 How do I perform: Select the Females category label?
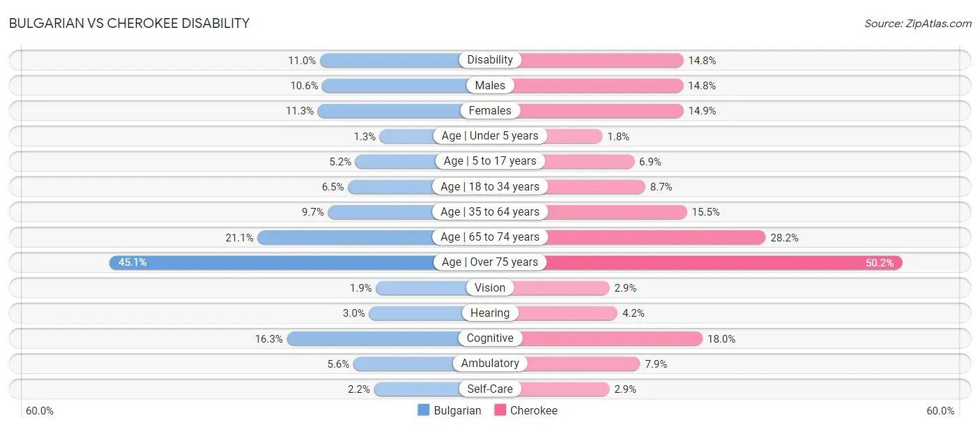(490, 110)
